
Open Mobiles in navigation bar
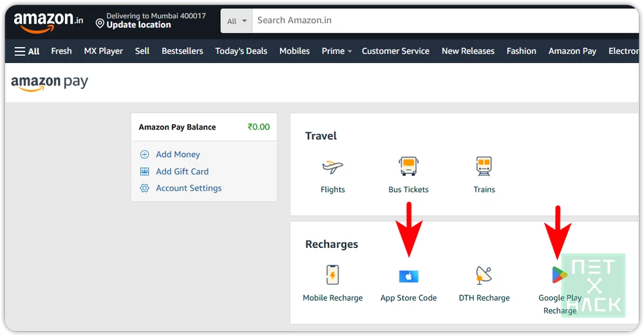tap(294, 51)
